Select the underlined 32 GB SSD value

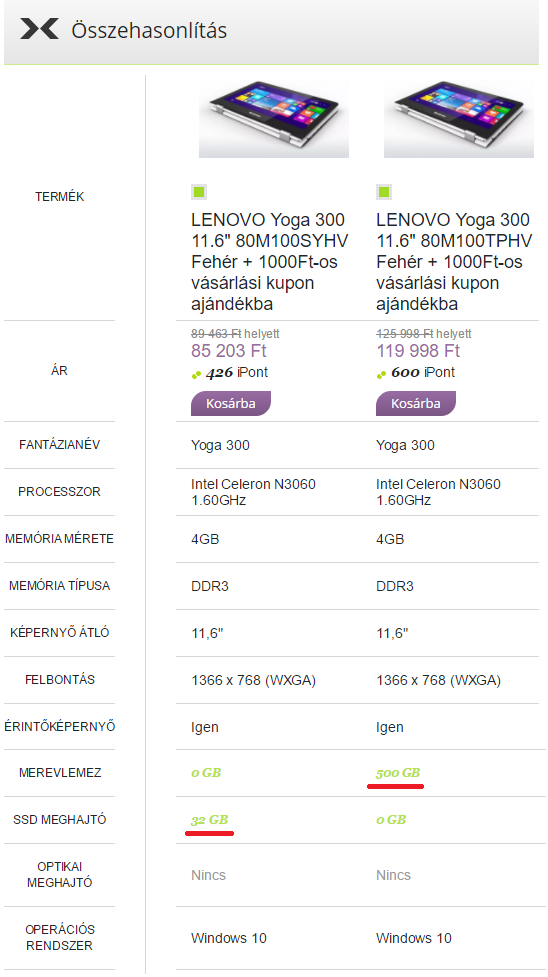tap(209, 820)
